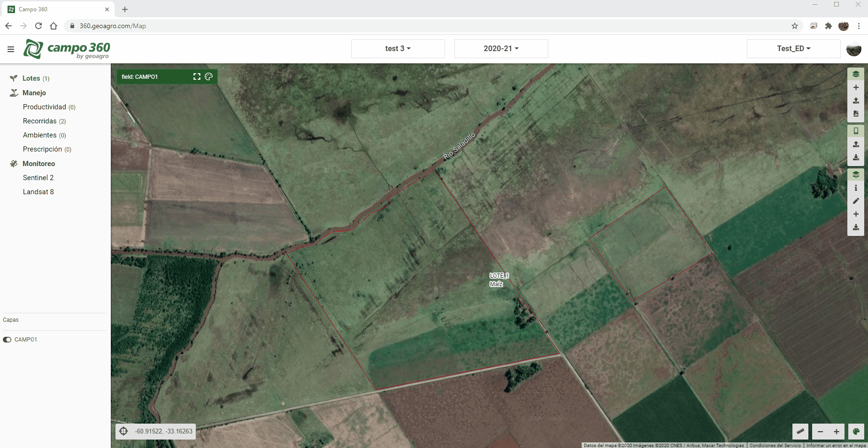Select the pencil edit tool
Screen dimensions: 868x448
point(856,201)
